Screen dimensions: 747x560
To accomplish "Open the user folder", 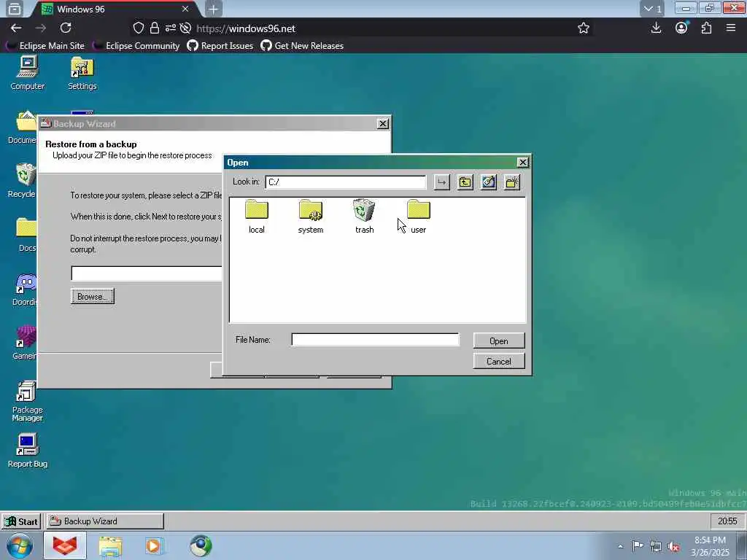I will 418,217.
